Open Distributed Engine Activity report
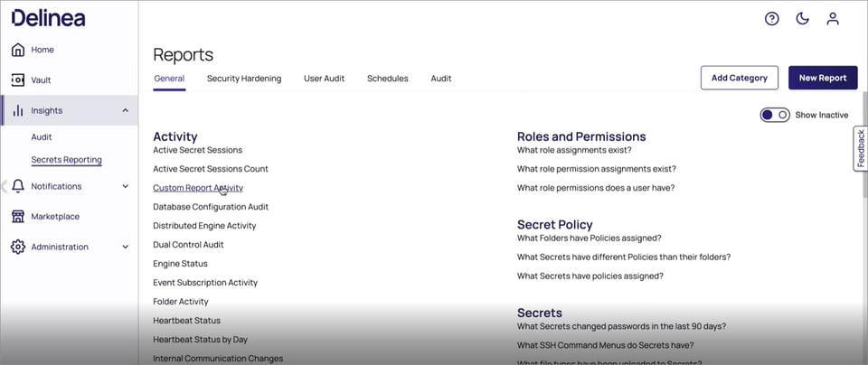The image size is (868, 365). click(205, 226)
